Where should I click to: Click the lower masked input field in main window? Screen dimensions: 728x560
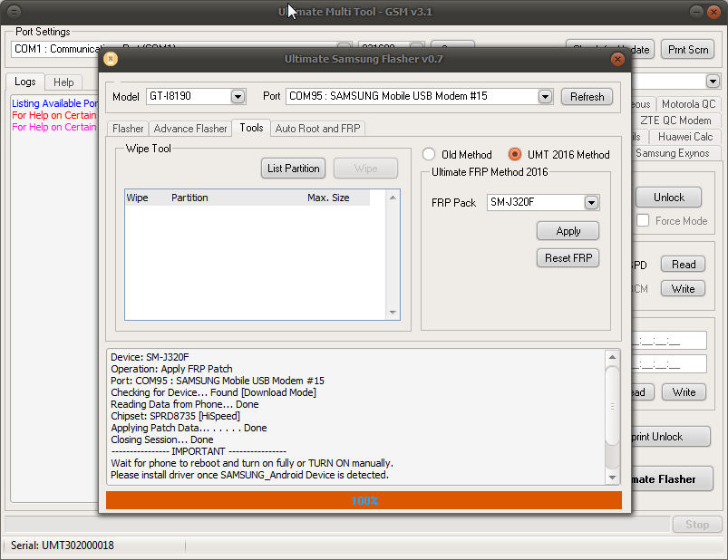tap(669, 364)
